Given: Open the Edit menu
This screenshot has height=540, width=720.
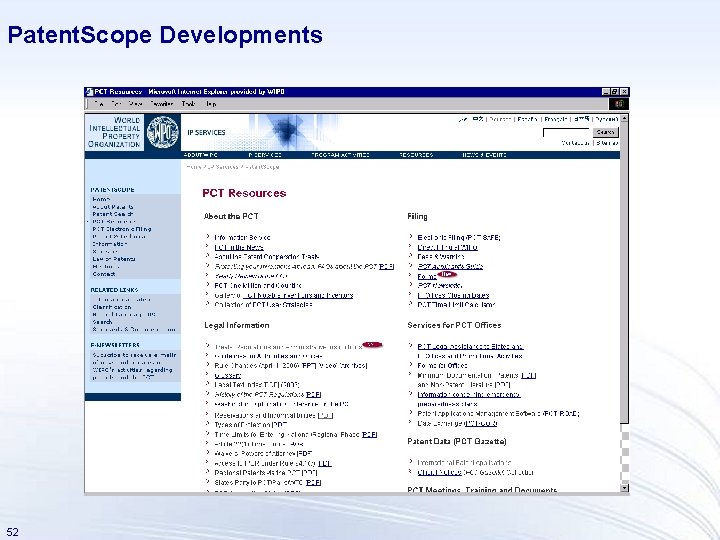Looking at the screenshot, I should [116, 104].
